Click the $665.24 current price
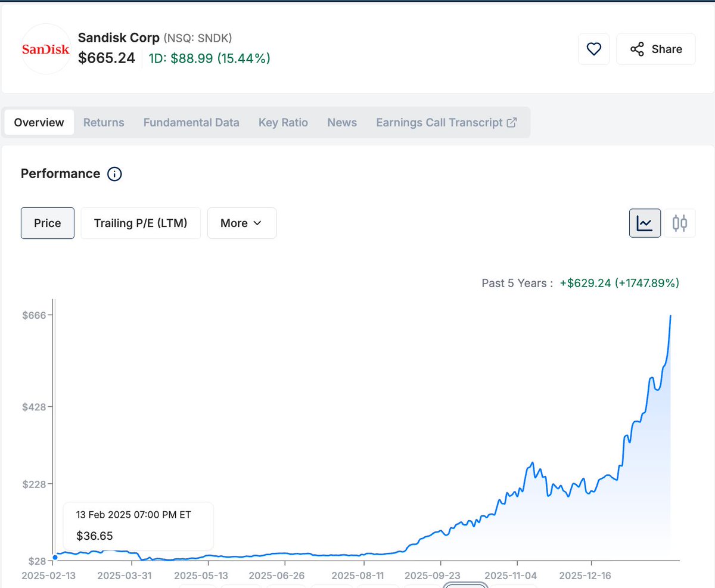The width and height of the screenshot is (715, 588). pyautogui.click(x=107, y=58)
